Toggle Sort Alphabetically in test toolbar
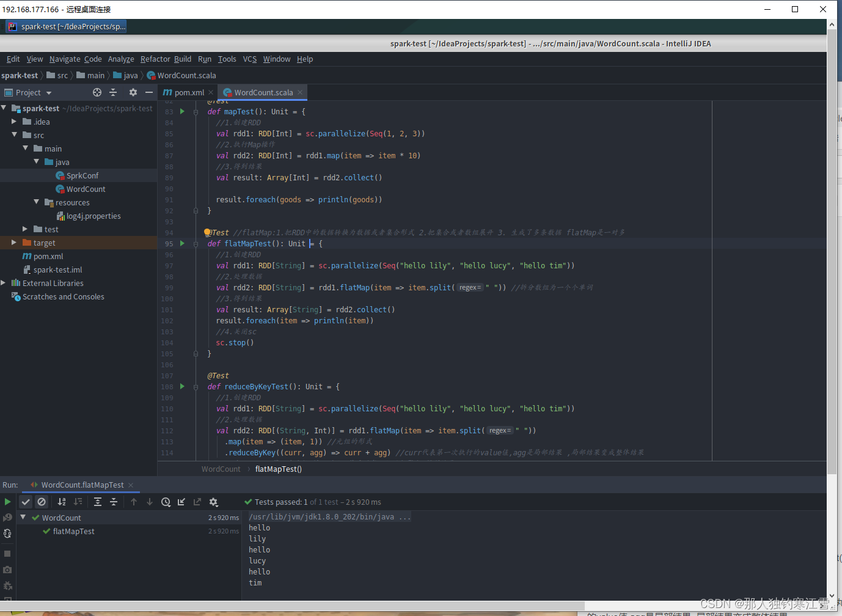This screenshot has width=842, height=616. pos(62,502)
